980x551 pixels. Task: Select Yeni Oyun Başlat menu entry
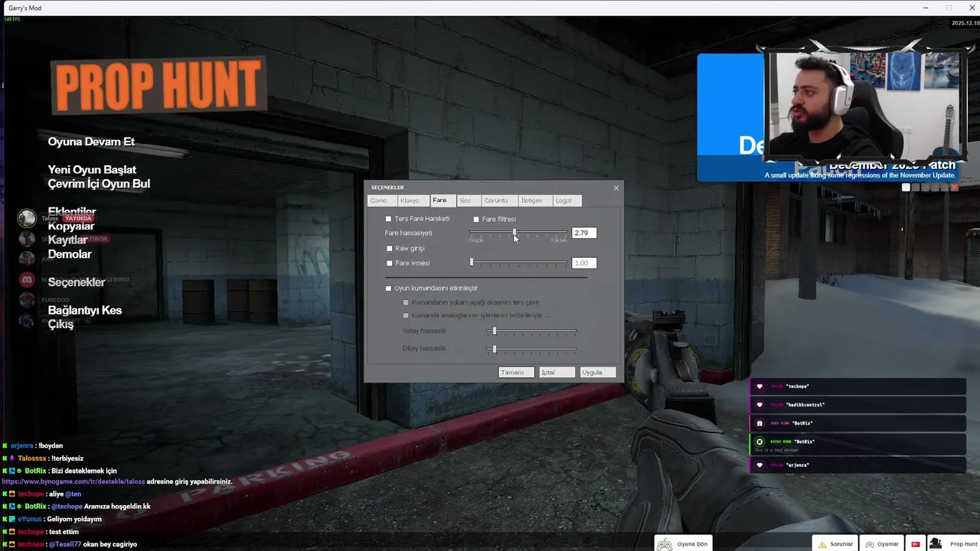(92, 170)
